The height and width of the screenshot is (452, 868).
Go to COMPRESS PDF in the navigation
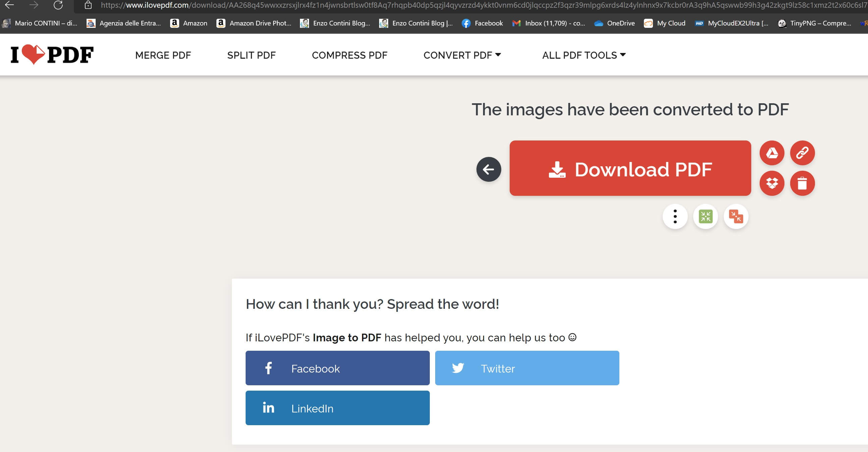click(349, 55)
